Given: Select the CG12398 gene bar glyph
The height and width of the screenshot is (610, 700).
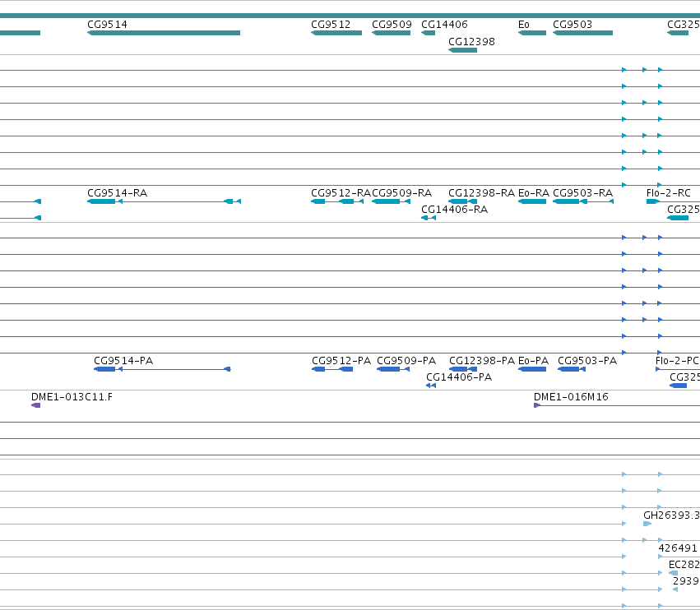Looking at the screenshot, I should tap(462, 50).
